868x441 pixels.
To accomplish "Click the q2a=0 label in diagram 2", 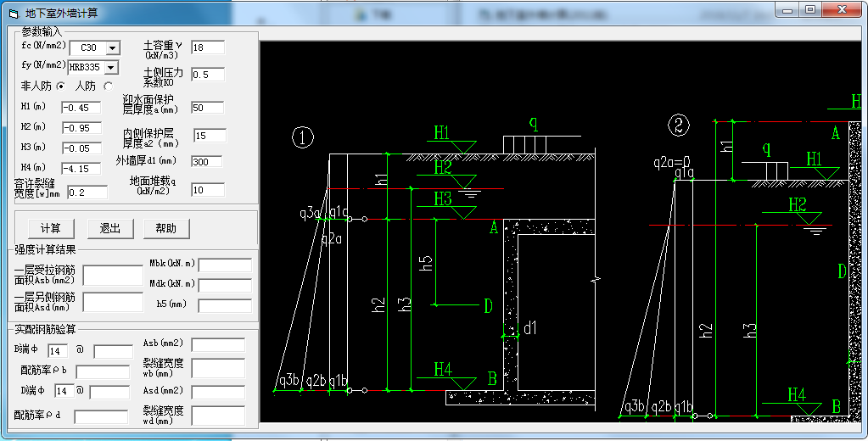I will pos(671,162).
